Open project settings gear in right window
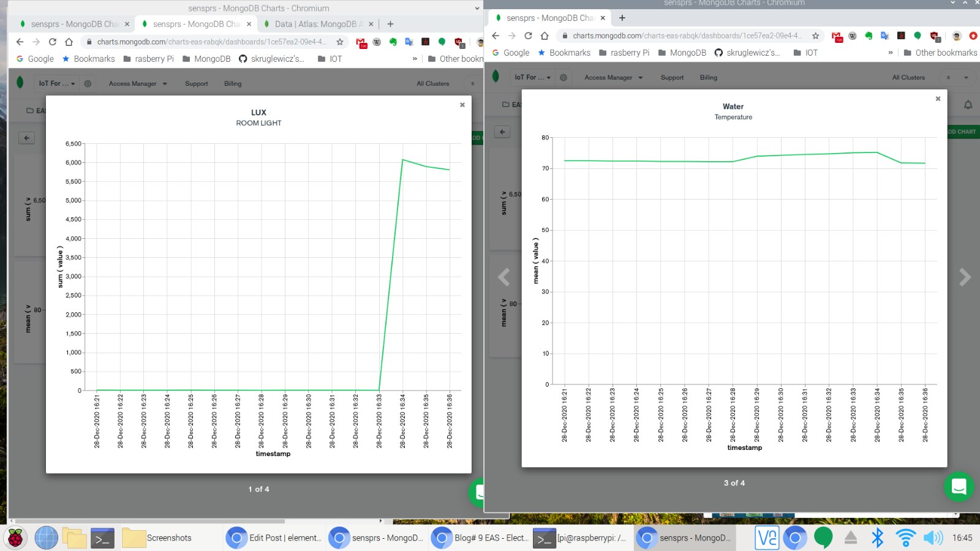 563,77
